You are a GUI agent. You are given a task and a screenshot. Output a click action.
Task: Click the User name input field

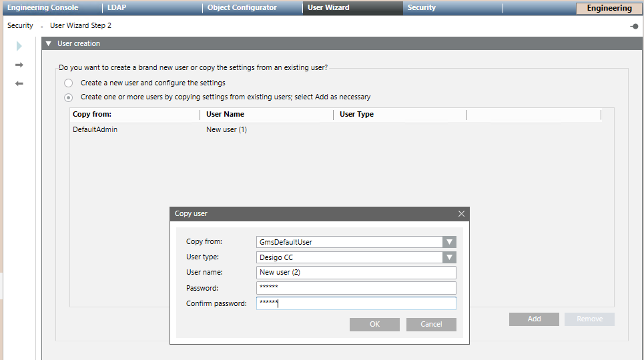click(356, 273)
